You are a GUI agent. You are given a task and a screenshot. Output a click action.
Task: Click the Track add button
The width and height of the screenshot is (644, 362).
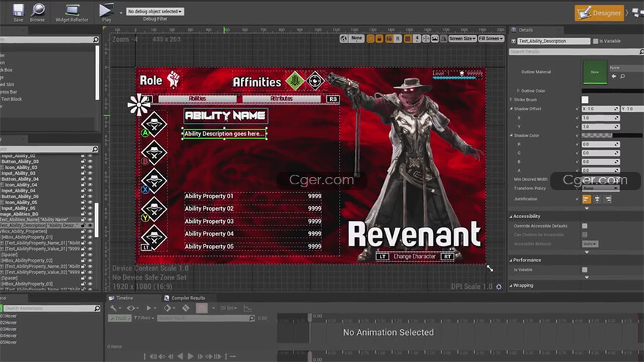click(x=119, y=318)
